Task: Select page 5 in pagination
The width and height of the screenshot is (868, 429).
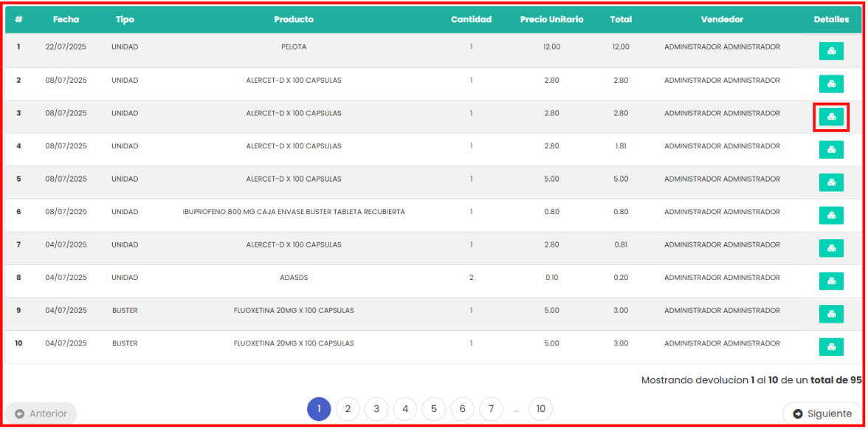Action: point(433,409)
